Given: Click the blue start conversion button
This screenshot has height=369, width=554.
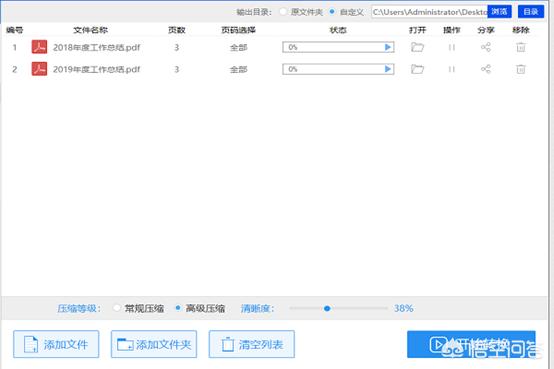Looking at the screenshot, I should pos(471,344).
